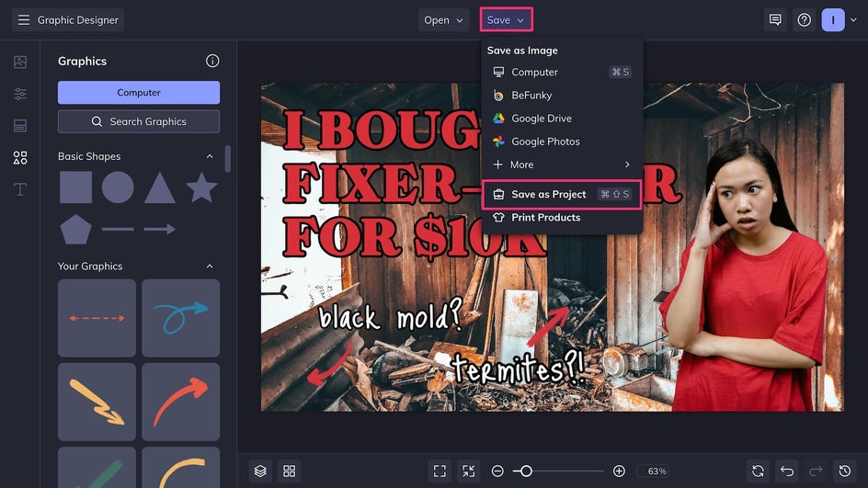Select the woman in red shirt
Image resolution: width=868 pixels, height=488 pixels.
[745, 277]
